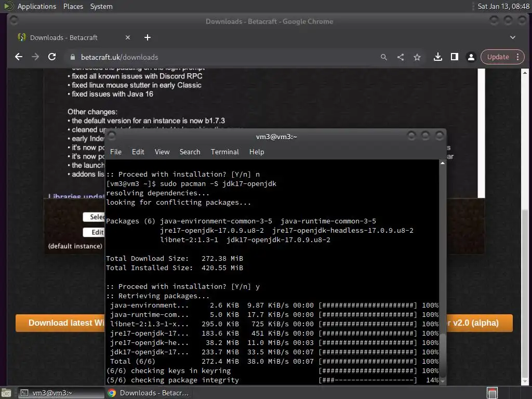532x399 pixels.
Task: Open the terminal File menu
Action: click(116, 152)
